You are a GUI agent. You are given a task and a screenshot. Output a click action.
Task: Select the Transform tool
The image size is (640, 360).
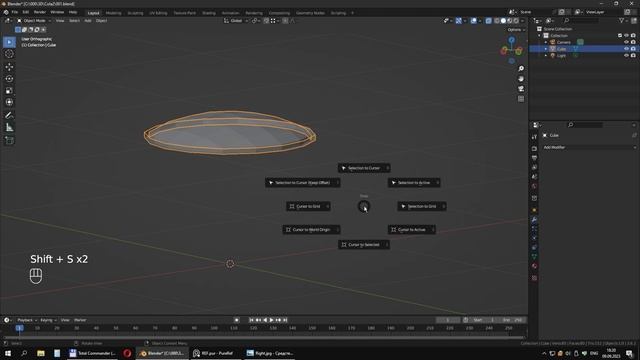click(9, 102)
